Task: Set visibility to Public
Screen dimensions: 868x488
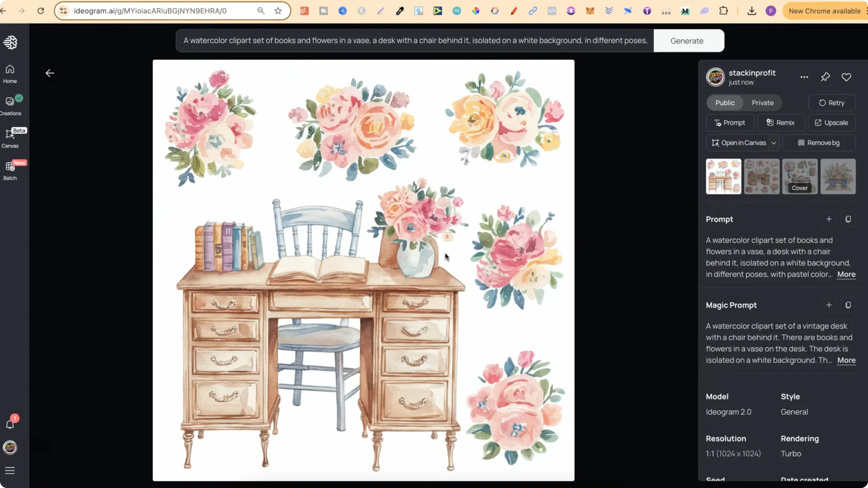Action: point(725,103)
